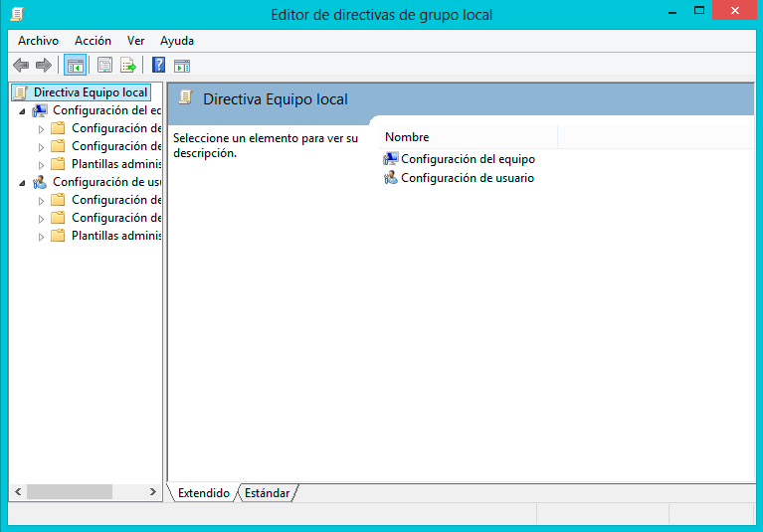
Task: Click the tree pane's right scroll arrow
Action: tap(153, 491)
